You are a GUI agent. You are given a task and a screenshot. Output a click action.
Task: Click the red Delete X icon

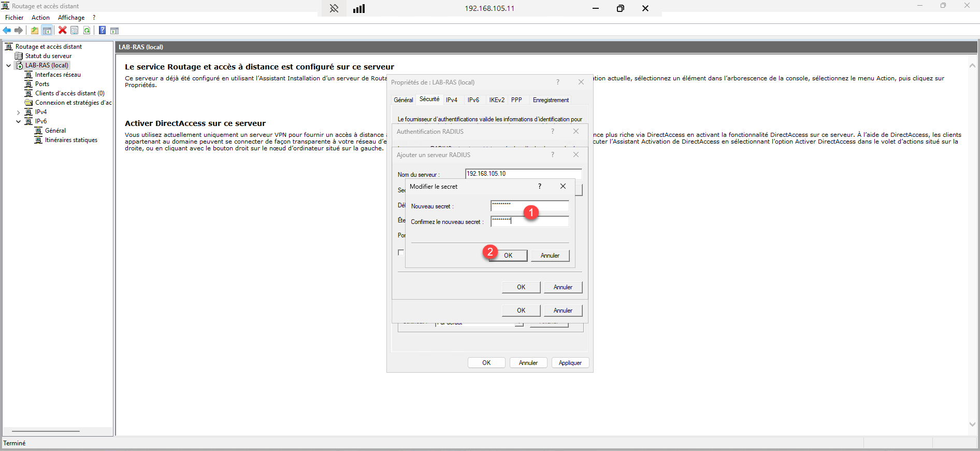(63, 31)
